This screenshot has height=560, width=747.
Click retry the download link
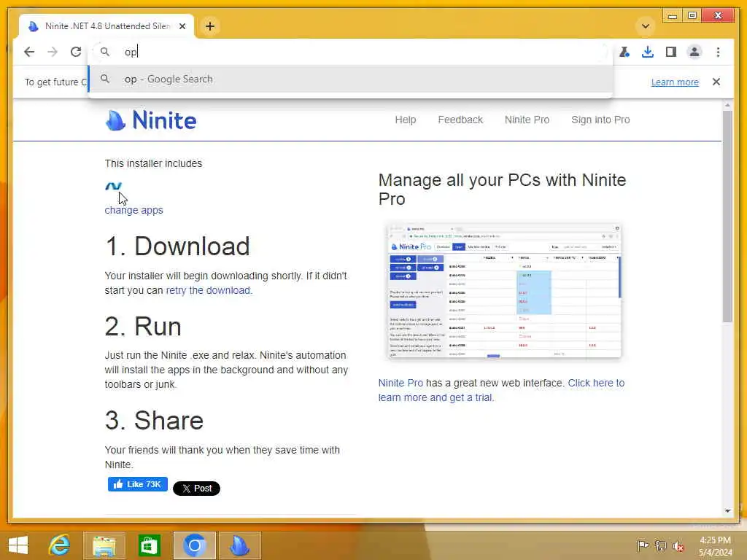click(208, 290)
